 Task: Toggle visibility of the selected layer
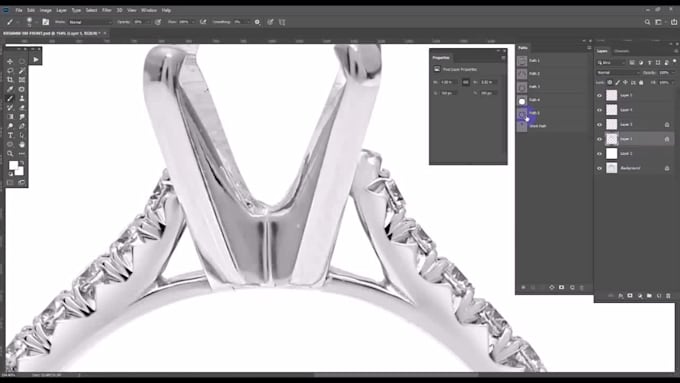[x=599, y=139]
